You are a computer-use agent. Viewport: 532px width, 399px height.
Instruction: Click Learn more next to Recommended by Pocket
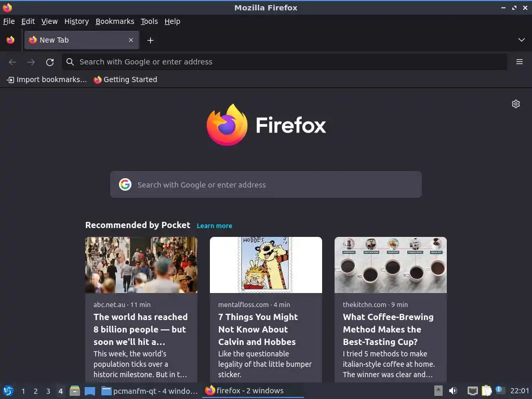(x=215, y=226)
